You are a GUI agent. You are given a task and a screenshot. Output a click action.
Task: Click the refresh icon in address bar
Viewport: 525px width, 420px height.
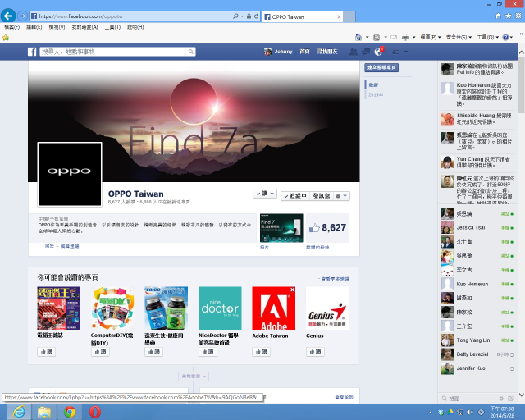tap(256, 16)
